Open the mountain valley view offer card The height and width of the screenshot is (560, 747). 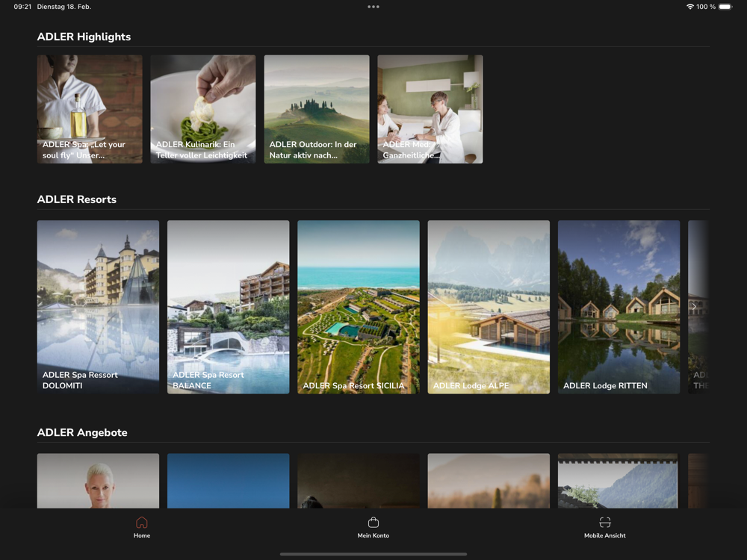pyautogui.click(x=619, y=480)
